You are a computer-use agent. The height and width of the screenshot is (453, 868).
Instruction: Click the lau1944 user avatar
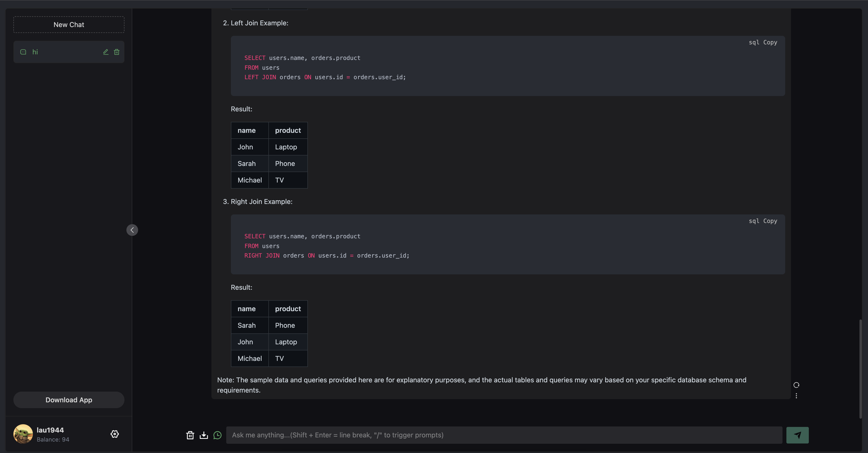[x=23, y=434]
